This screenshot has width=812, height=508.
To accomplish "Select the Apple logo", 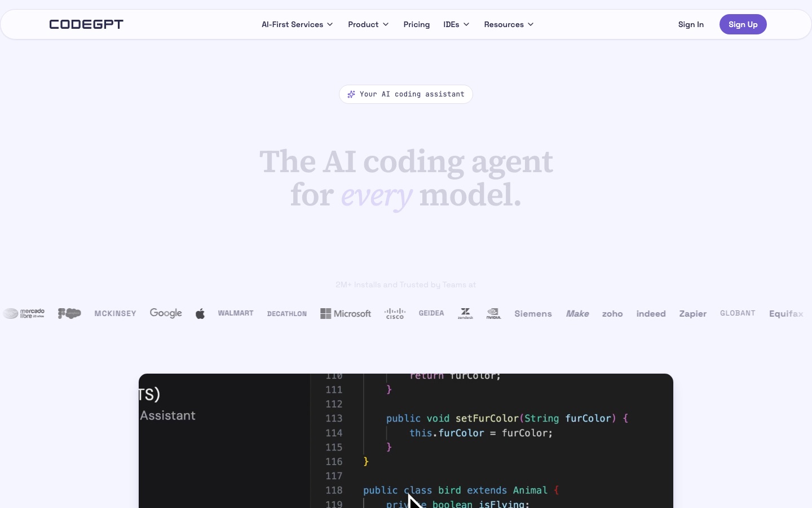I will point(200,314).
